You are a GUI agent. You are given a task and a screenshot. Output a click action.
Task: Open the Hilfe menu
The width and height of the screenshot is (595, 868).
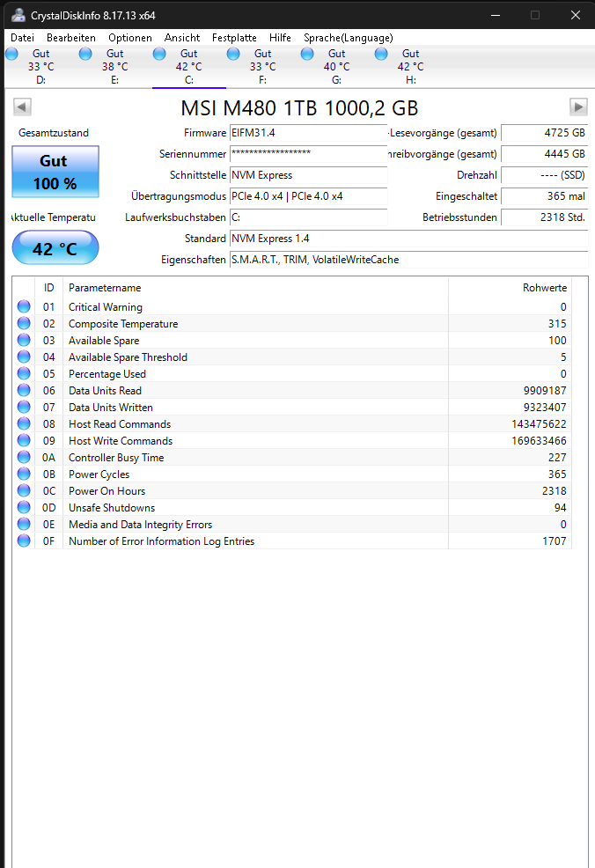click(x=280, y=38)
